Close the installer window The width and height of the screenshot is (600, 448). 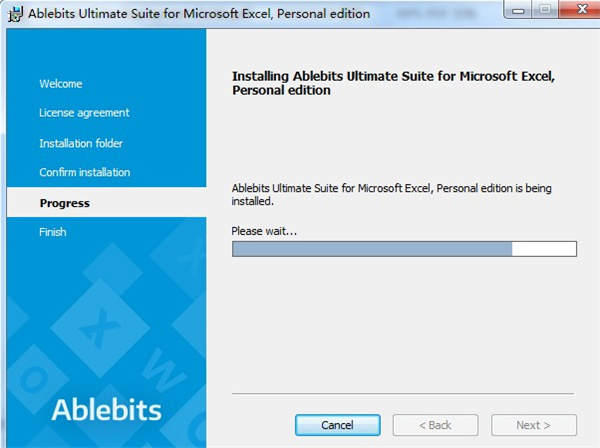[579, 10]
